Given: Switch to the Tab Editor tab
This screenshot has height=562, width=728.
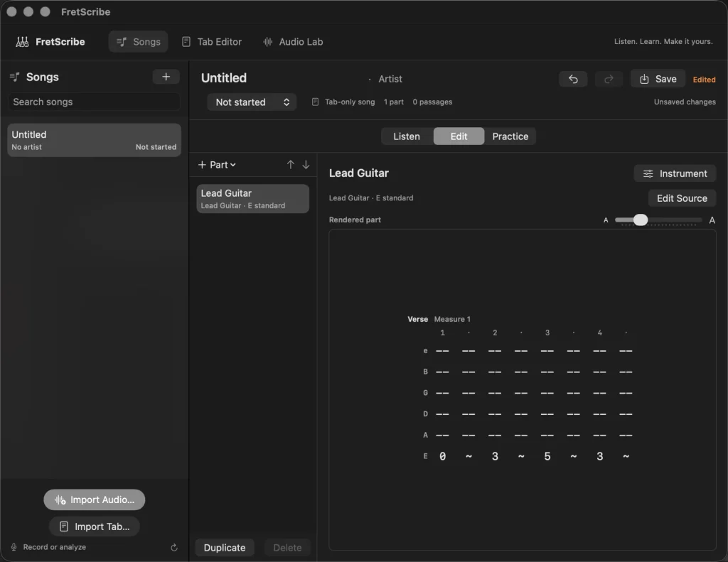Looking at the screenshot, I should coord(212,42).
